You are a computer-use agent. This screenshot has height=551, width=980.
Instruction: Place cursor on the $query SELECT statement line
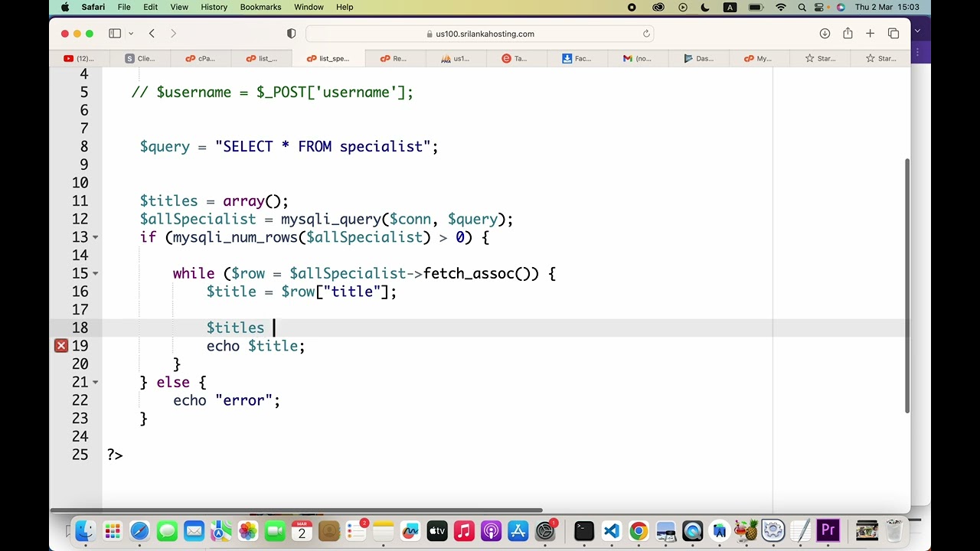[289, 146]
